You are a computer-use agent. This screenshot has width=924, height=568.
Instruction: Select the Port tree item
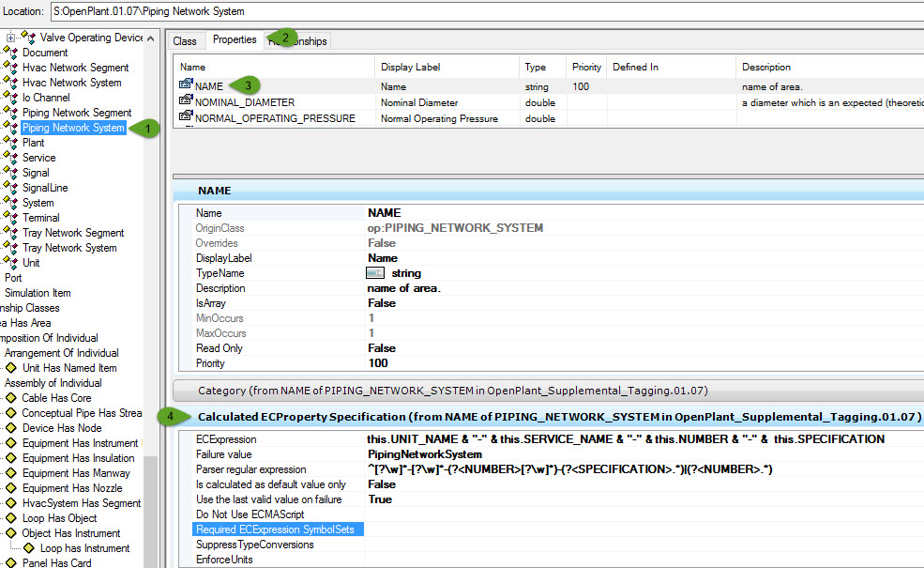(x=13, y=278)
